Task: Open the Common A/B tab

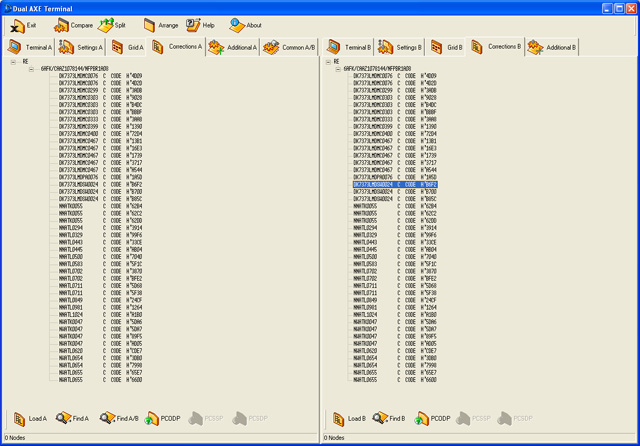Action: [290, 47]
